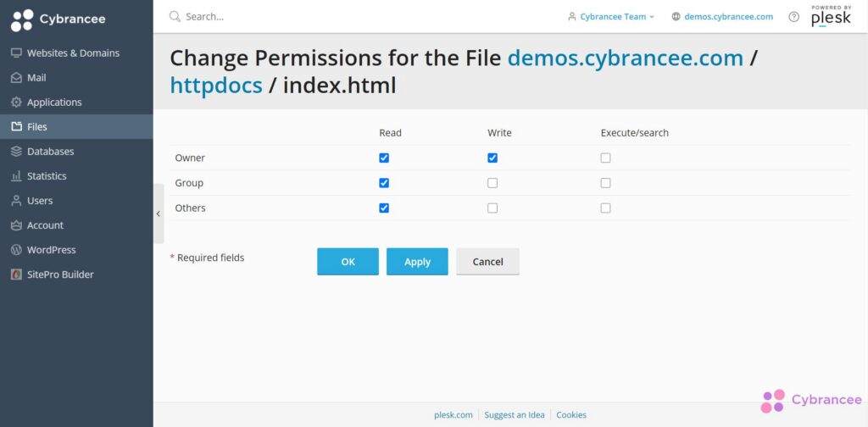Image resolution: width=868 pixels, height=427 pixels.
Task: Click the Cancel button
Action: 487,262
